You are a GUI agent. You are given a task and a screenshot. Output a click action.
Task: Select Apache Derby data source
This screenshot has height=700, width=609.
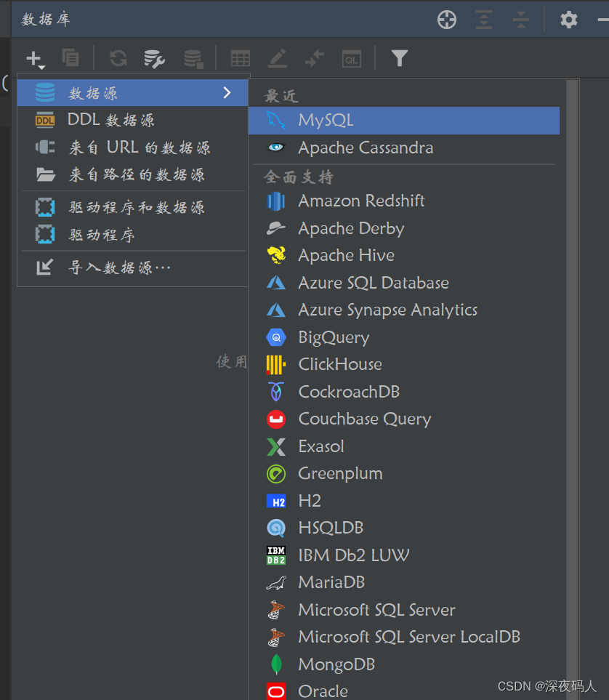[403, 228]
